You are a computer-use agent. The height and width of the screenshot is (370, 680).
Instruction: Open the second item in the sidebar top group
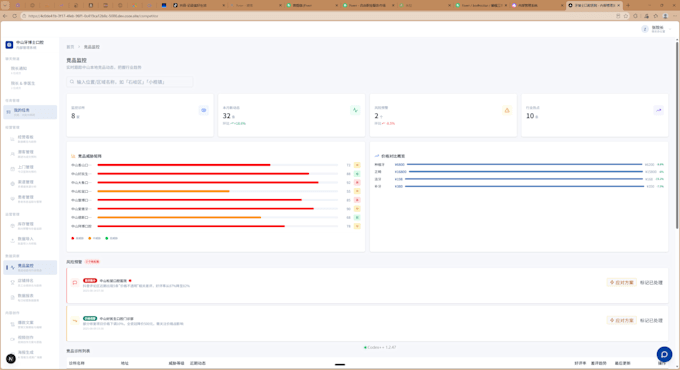coord(30,85)
